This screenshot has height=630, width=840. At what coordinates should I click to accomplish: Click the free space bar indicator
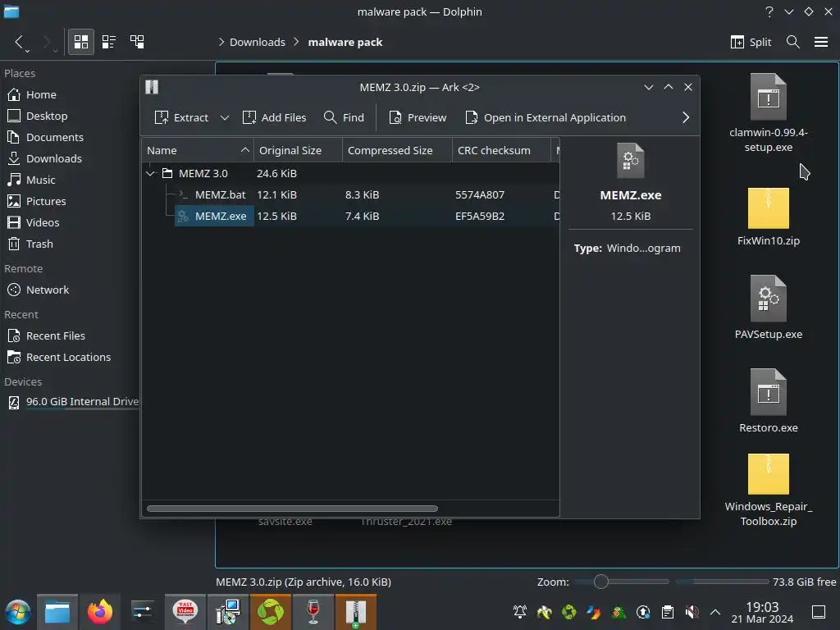point(722,582)
